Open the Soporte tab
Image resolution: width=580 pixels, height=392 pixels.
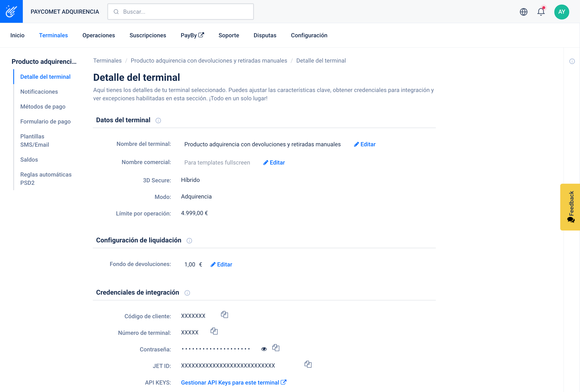[229, 35]
